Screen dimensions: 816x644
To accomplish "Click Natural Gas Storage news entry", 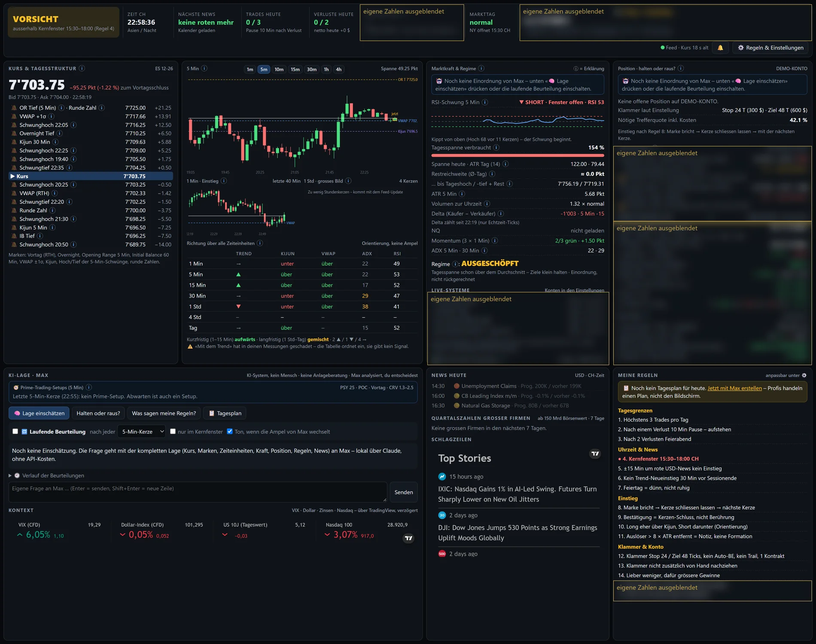I will tap(518, 406).
